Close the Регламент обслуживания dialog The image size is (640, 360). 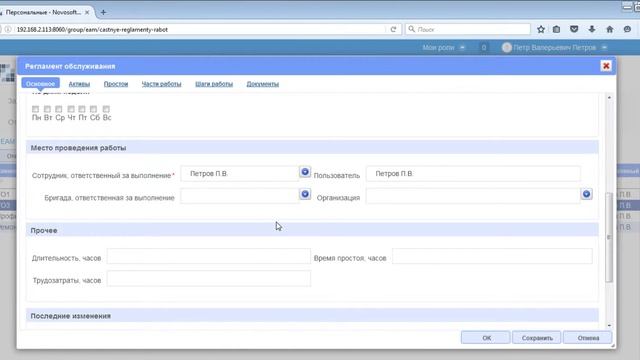click(606, 66)
